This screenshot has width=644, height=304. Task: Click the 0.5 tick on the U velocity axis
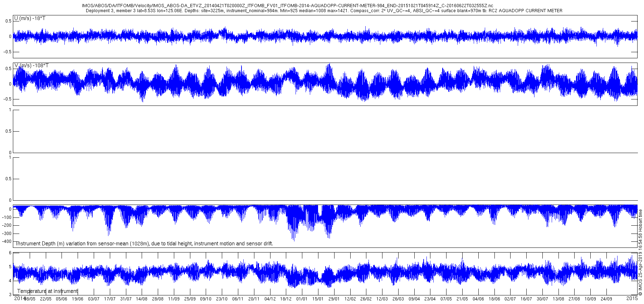[8, 21]
